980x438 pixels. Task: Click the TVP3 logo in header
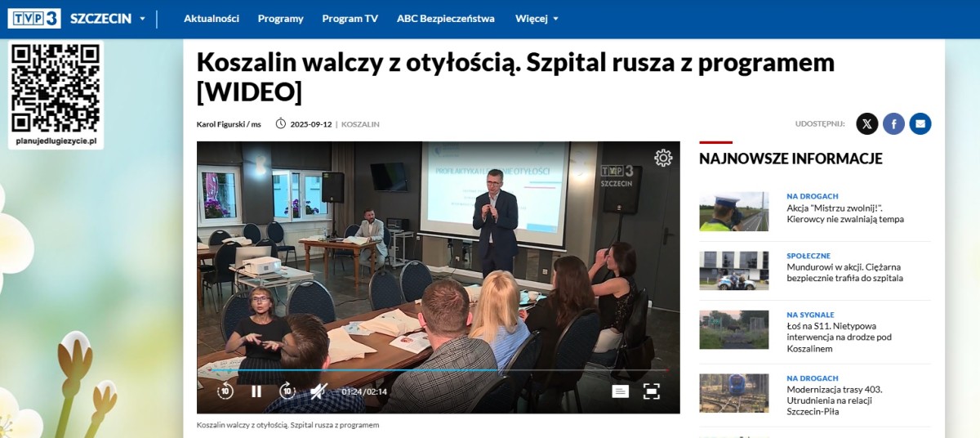click(x=34, y=18)
